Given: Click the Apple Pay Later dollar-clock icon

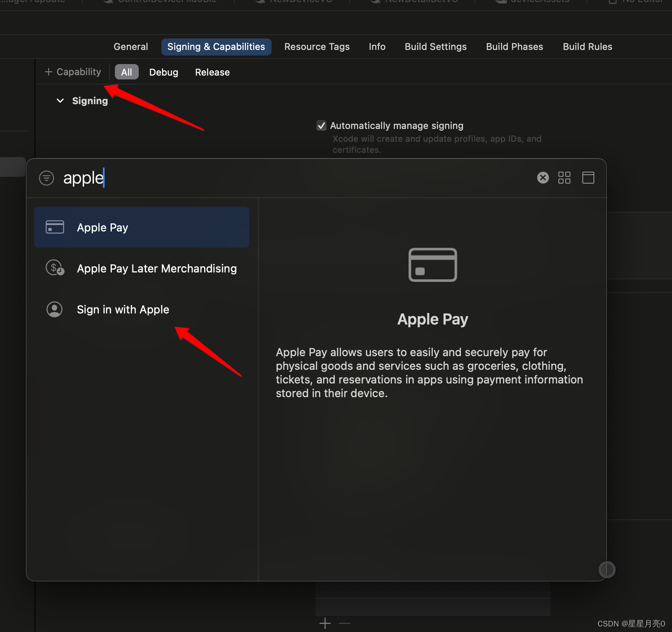Looking at the screenshot, I should 55,268.
